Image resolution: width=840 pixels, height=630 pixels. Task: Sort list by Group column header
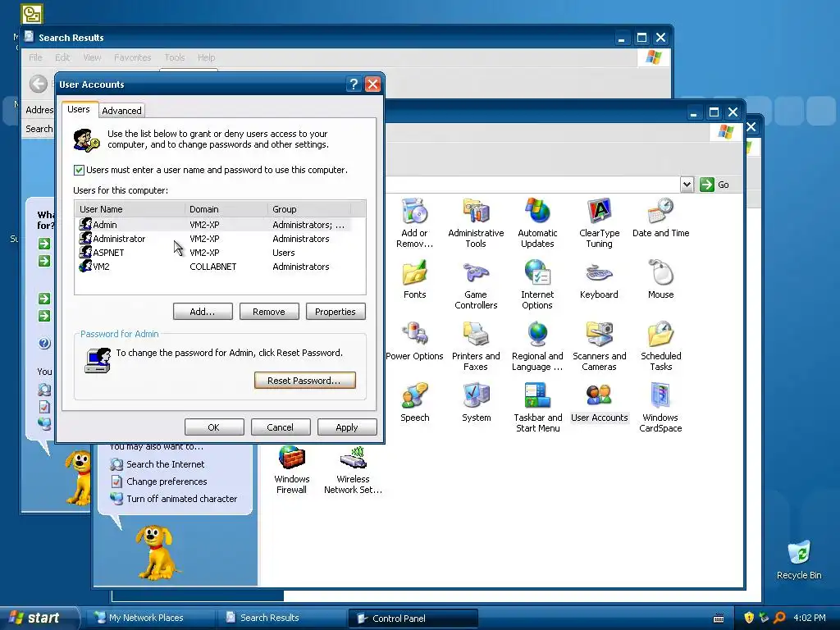pyautogui.click(x=309, y=209)
